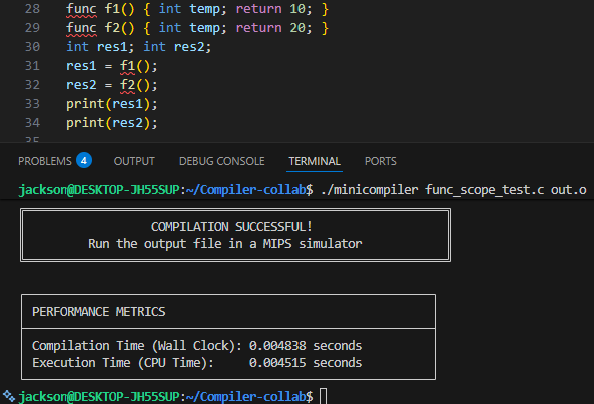Click line number 34 in the gutter
This screenshot has width=594, height=404.
pos(32,122)
